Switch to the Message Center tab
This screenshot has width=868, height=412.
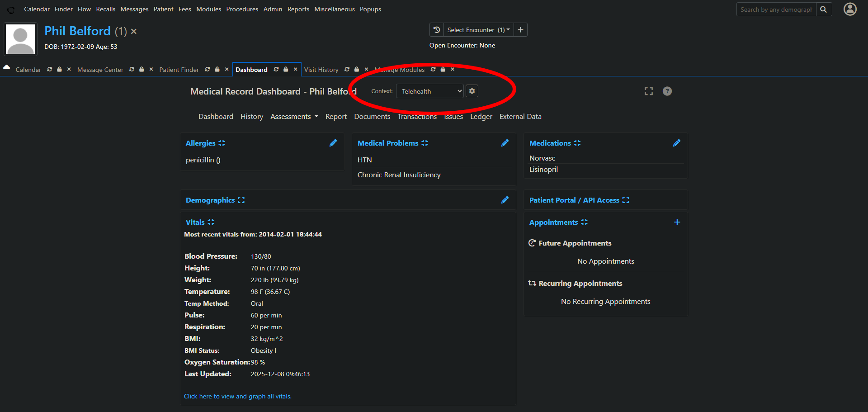coord(100,70)
